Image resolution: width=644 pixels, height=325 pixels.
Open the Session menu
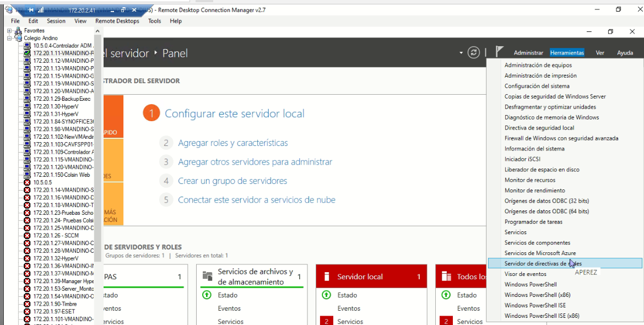tap(56, 21)
